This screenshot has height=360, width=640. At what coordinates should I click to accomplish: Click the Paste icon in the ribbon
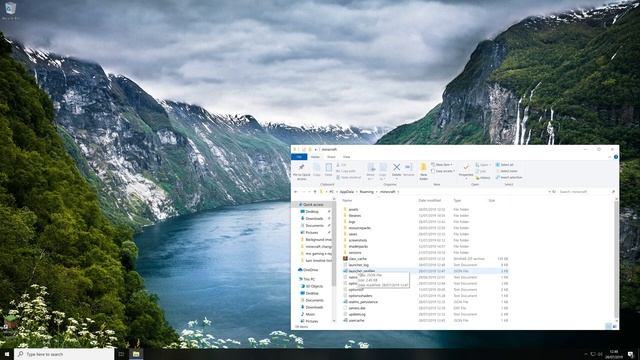(x=329, y=168)
